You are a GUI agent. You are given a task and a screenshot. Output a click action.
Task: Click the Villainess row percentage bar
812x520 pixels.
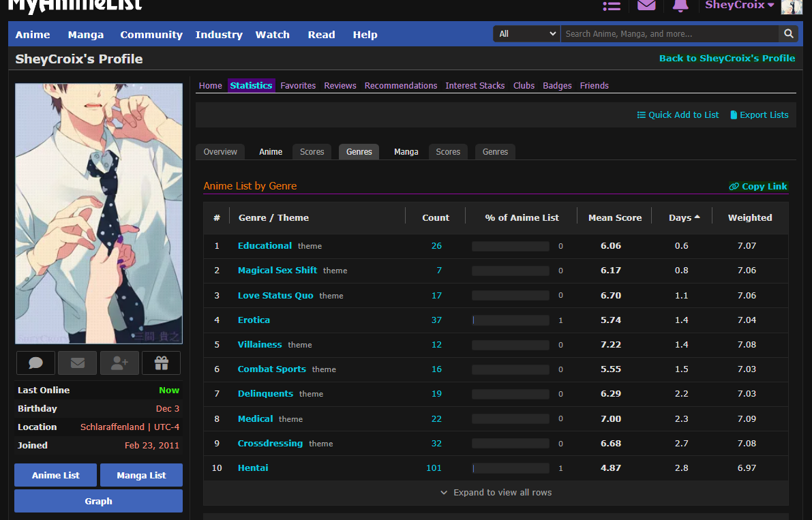coord(511,345)
